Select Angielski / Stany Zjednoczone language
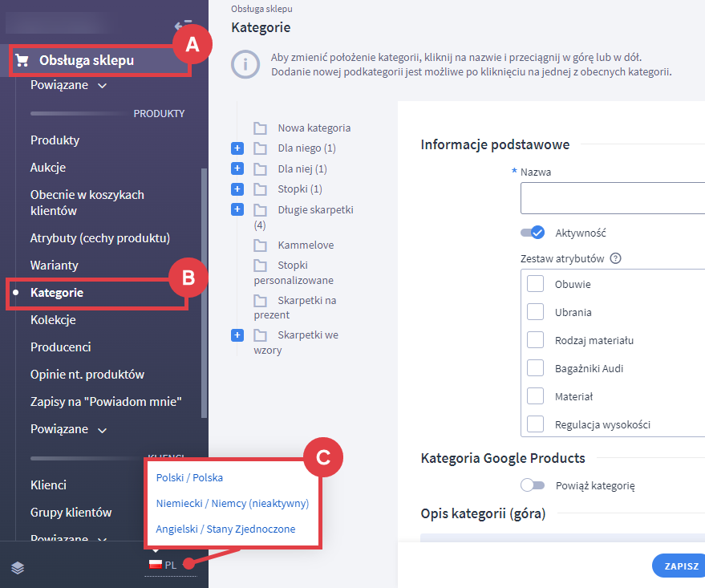Viewport: 705px width, 588px height. click(225, 529)
